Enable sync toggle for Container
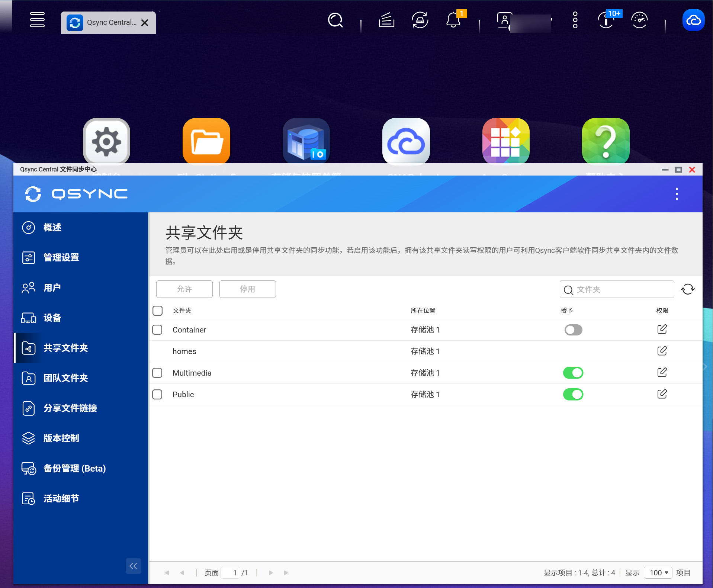The width and height of the screenshot is (713, 588). 573,330
